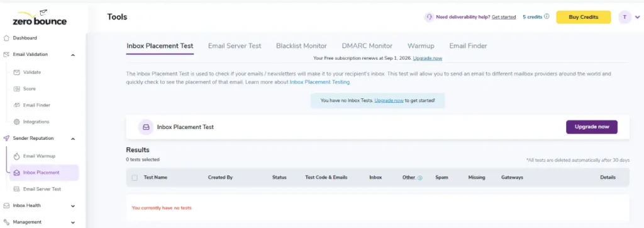
Task: Click the Other column info icon
Action: pos(419,178)
